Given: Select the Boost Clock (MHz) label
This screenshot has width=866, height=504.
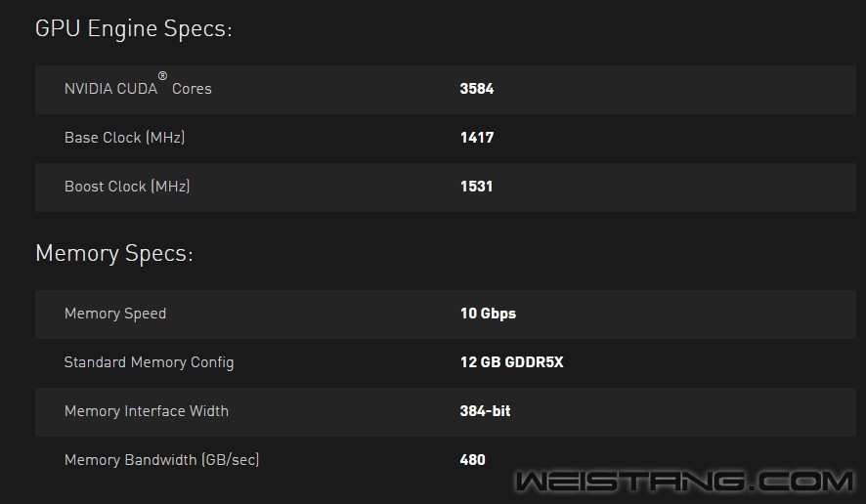Looking at the screenshot, I should [x=127, y=187].
